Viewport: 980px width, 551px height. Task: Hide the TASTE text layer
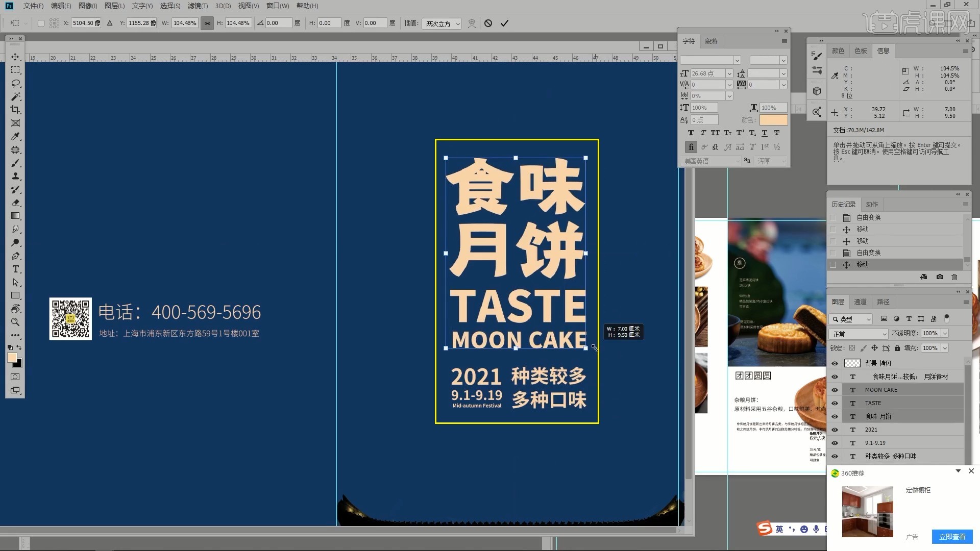click(x=835, y=403)
